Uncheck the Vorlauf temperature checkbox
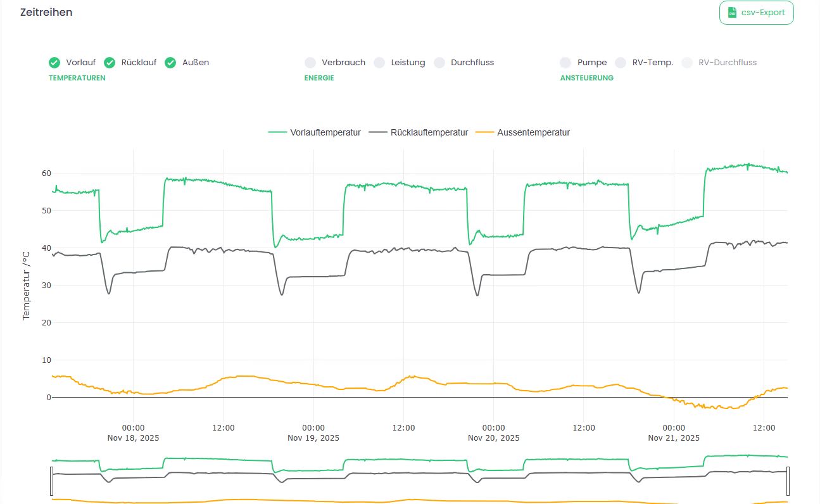 point(54,63)
